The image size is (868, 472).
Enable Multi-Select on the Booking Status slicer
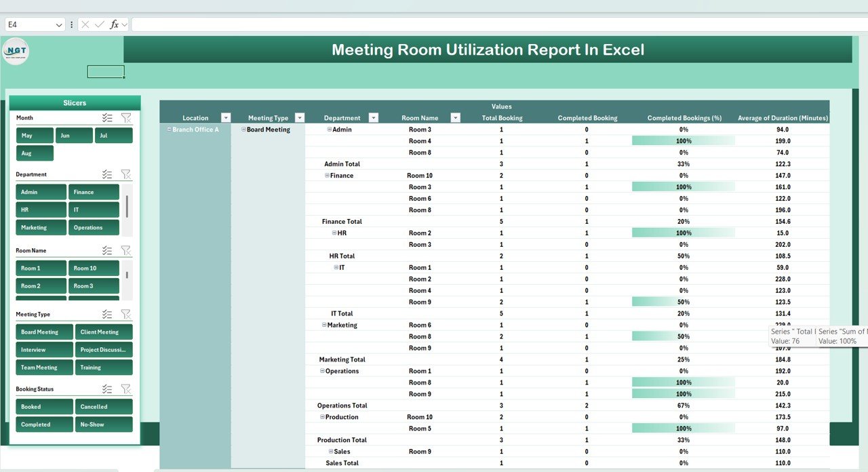point(106,389)
